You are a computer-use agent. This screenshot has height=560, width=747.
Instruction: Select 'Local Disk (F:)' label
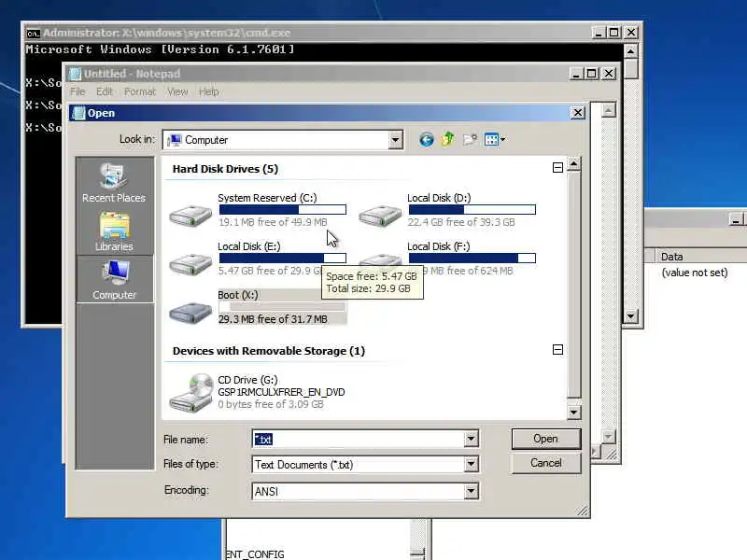(x=438, y=246)
